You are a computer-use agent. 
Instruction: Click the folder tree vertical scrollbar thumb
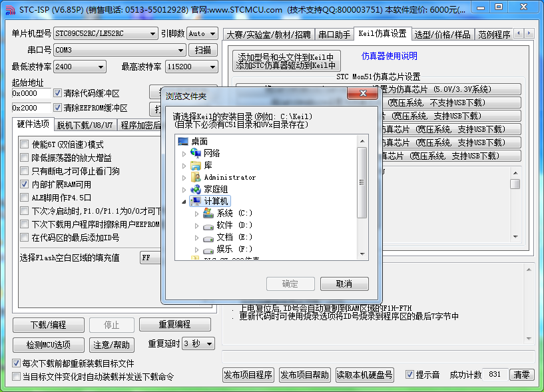click(x=362, y=182)
